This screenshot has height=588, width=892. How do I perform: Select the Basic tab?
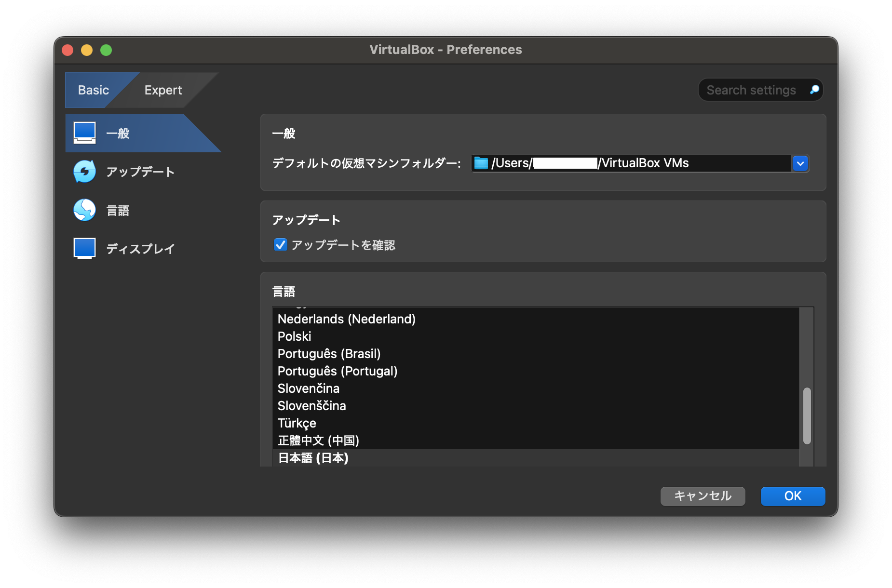click(x=93, y=90)
